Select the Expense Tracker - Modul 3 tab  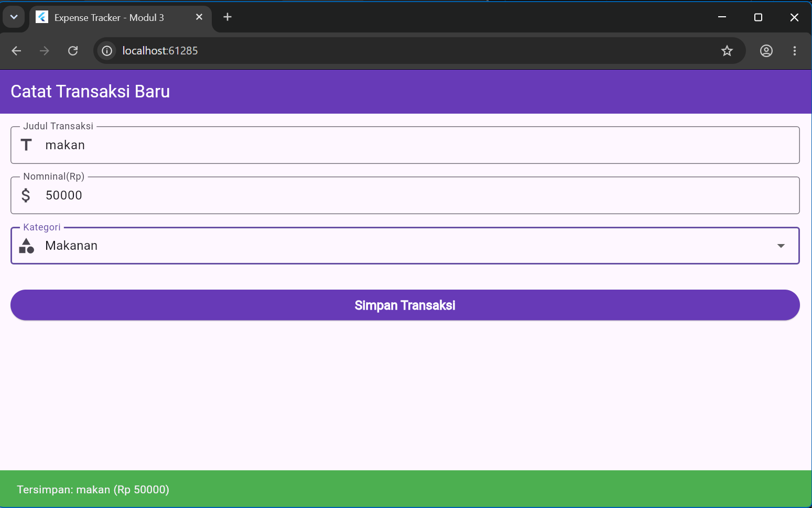click(x=121, y=18)
